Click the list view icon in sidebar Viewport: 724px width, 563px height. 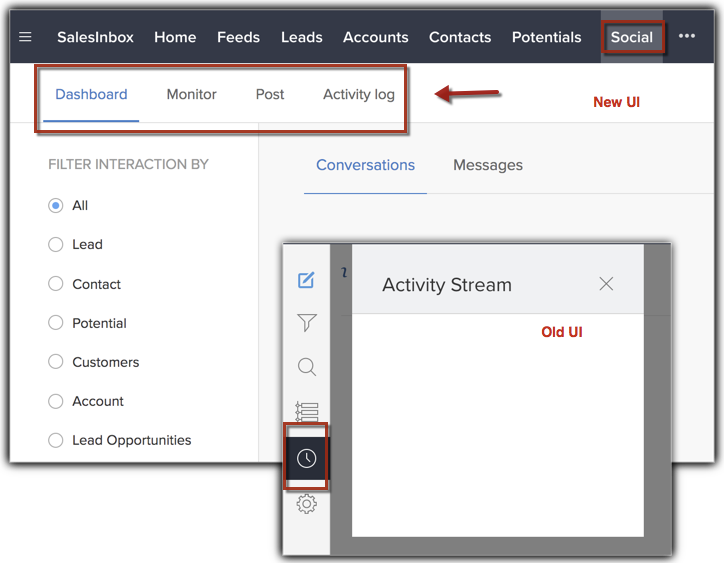(307, 411)
